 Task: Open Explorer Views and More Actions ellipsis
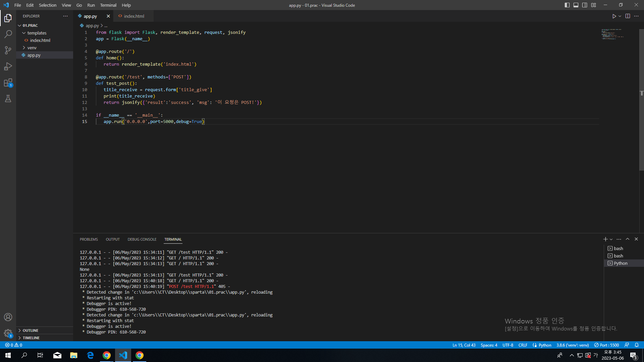pos(65,16)
